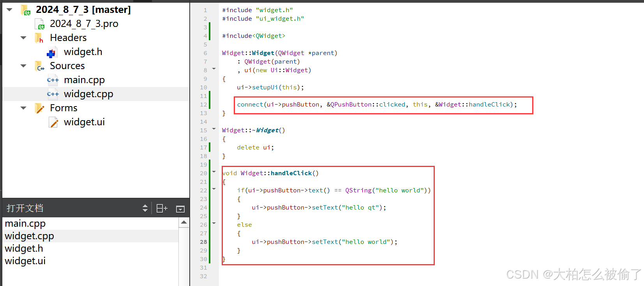This screenshot has height=286, width=644.
Task: Click the project folder icon for 2024_8_7_3
Action: pos(26,10)
